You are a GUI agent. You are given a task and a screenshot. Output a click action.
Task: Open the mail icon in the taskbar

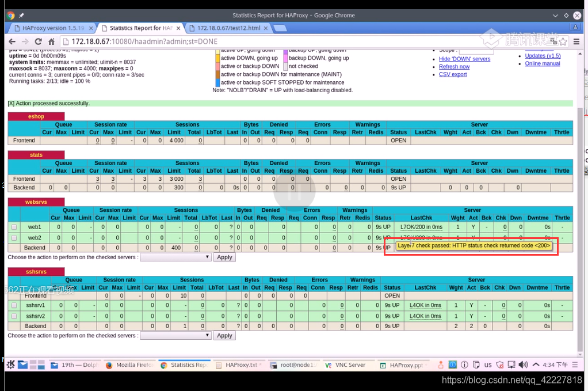(22, 365)
